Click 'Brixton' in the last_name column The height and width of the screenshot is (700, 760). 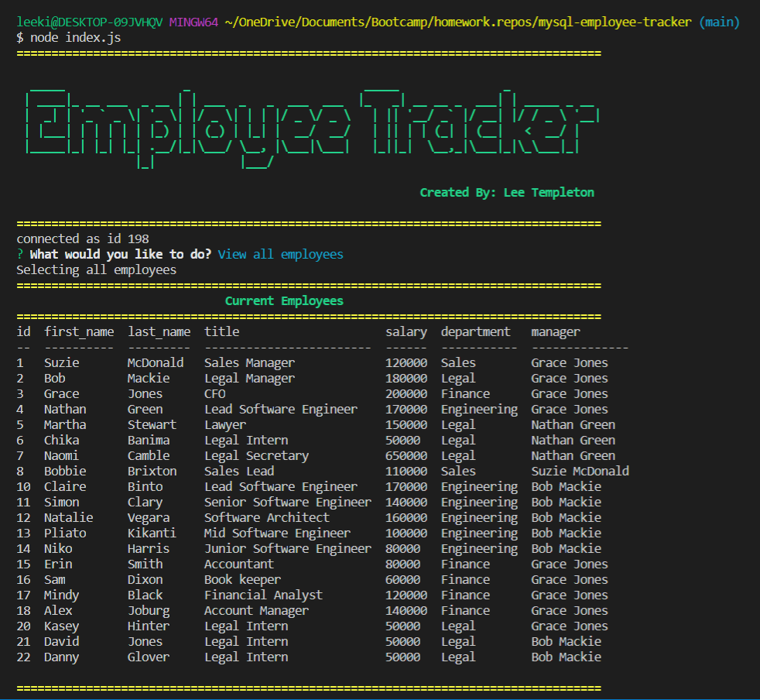(152, 471)
